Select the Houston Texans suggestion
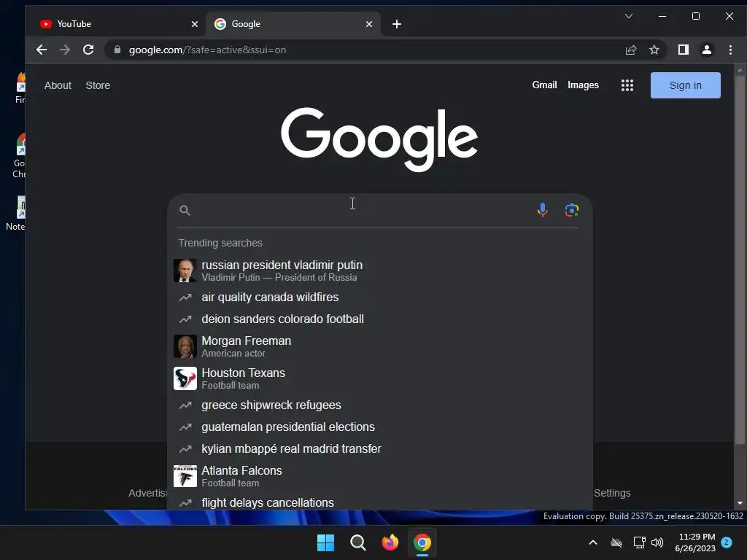This screenshot has width=747, height=560. click(379, 378)
